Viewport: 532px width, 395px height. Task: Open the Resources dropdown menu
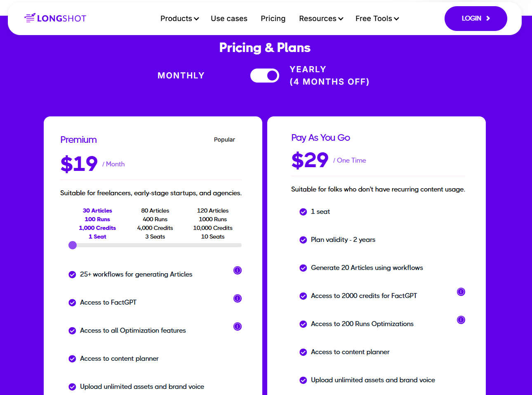(321, 19)
